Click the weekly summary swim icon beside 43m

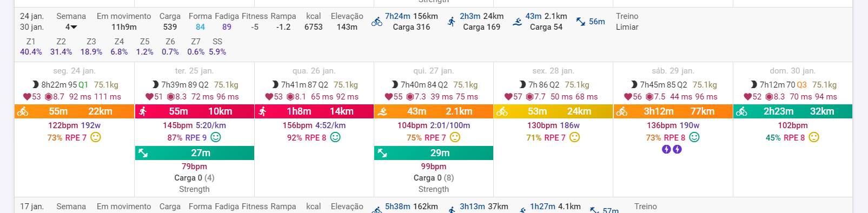click(518, 22)
